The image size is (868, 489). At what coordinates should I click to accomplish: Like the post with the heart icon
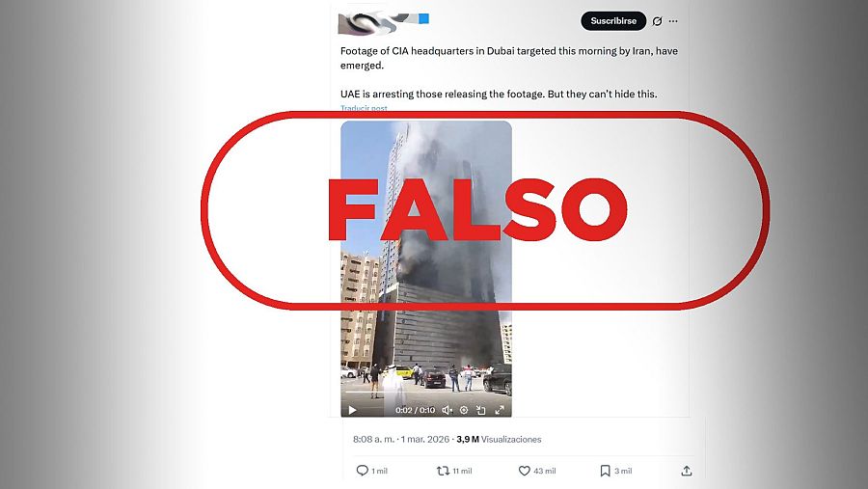[525, 471]
